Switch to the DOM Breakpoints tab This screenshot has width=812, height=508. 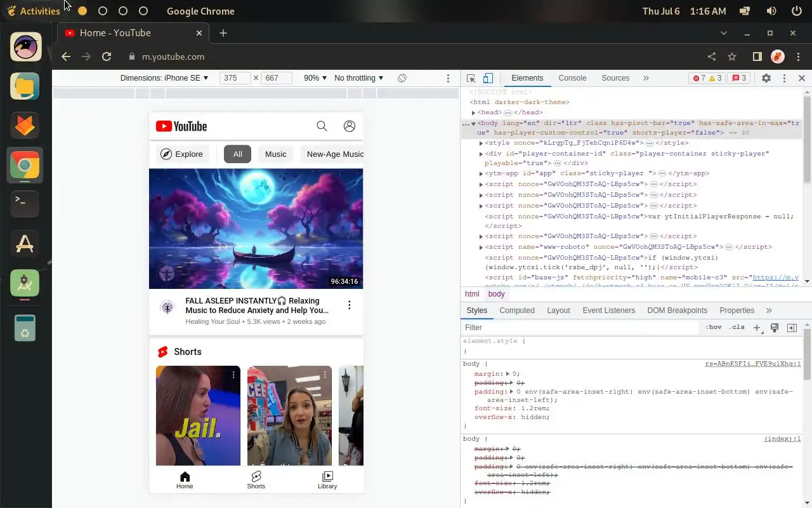click(x=677, y=311)
